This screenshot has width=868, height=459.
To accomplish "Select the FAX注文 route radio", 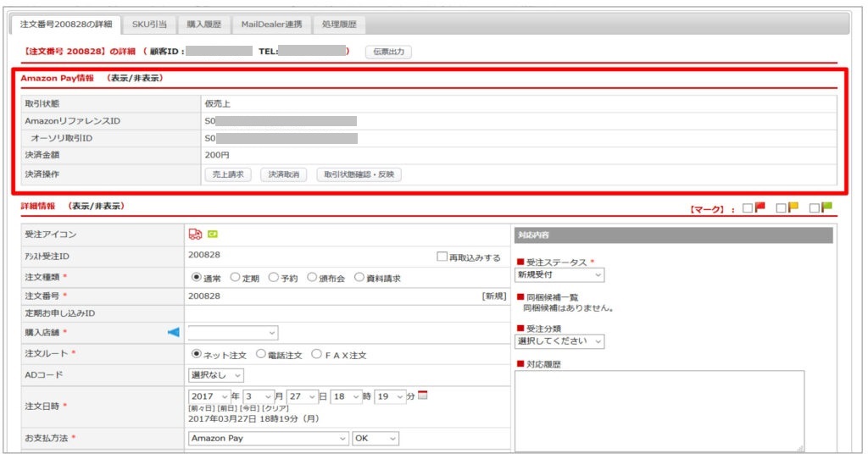I will point(316,354).
